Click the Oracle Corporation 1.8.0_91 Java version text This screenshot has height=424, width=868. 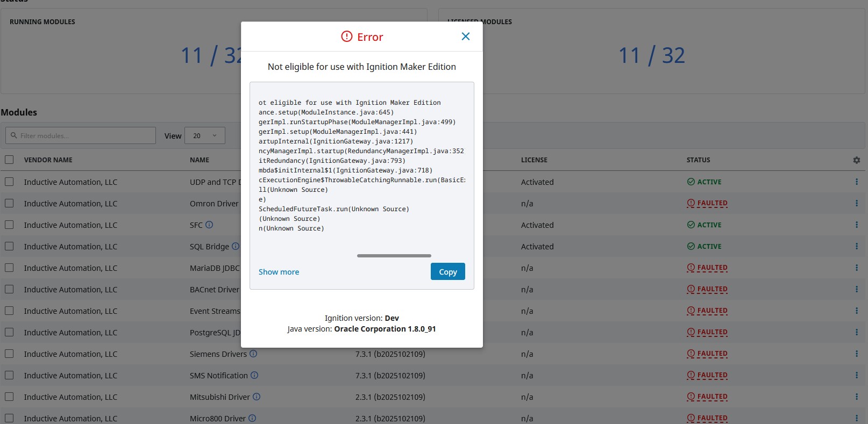[385, 329]
